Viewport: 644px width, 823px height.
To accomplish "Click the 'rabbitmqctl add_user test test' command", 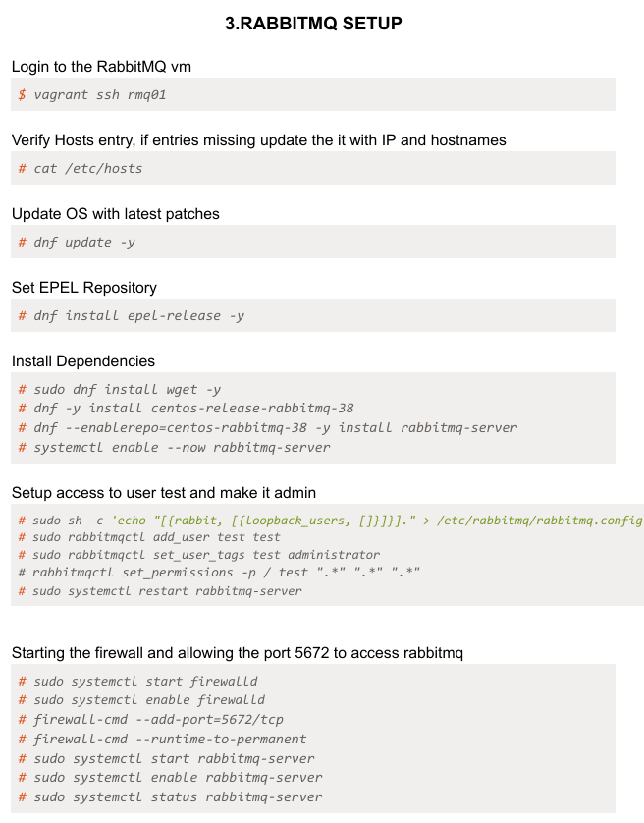I will coord(156,537).
